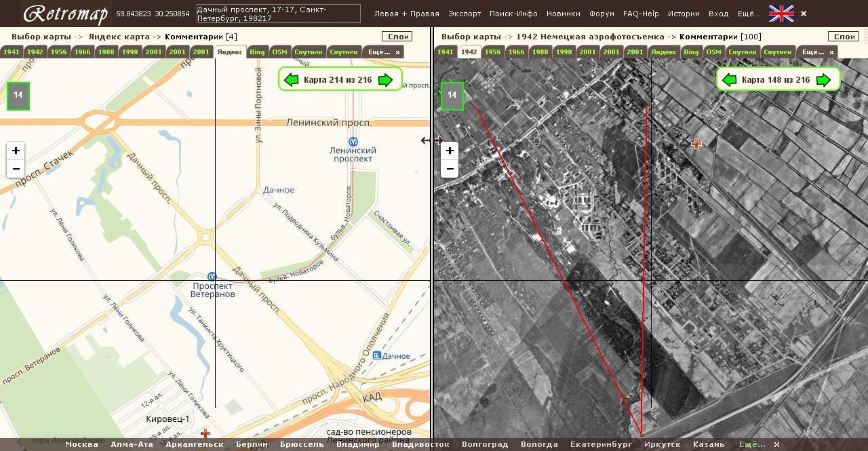Expand Ещё… tab in the left pane
Screen dimensions: 868x451
378,52
